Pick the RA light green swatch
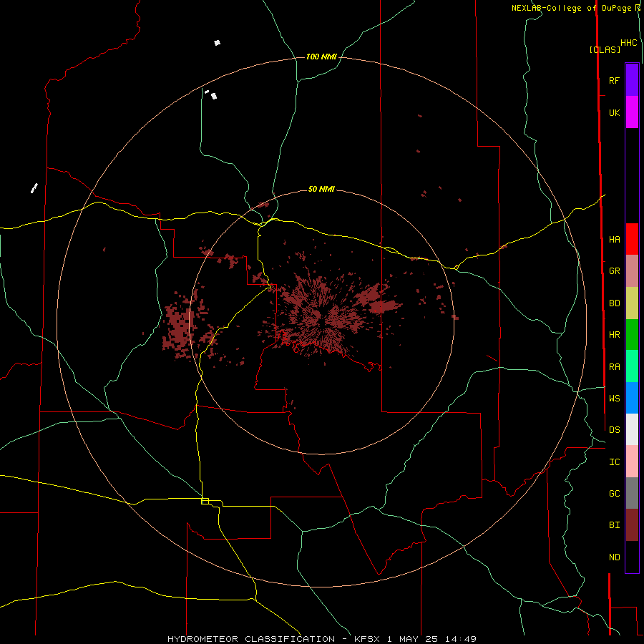 [x=632, y=366]
